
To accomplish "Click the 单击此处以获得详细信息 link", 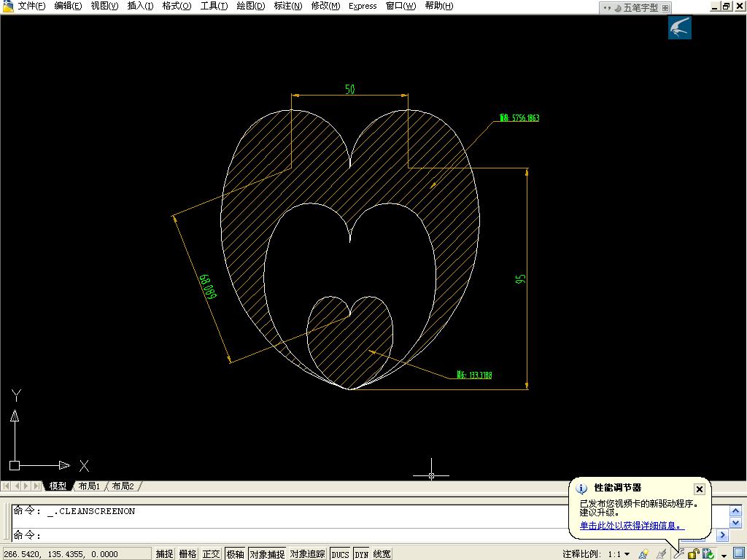I will pyautogui.click(x=632, y=525).
